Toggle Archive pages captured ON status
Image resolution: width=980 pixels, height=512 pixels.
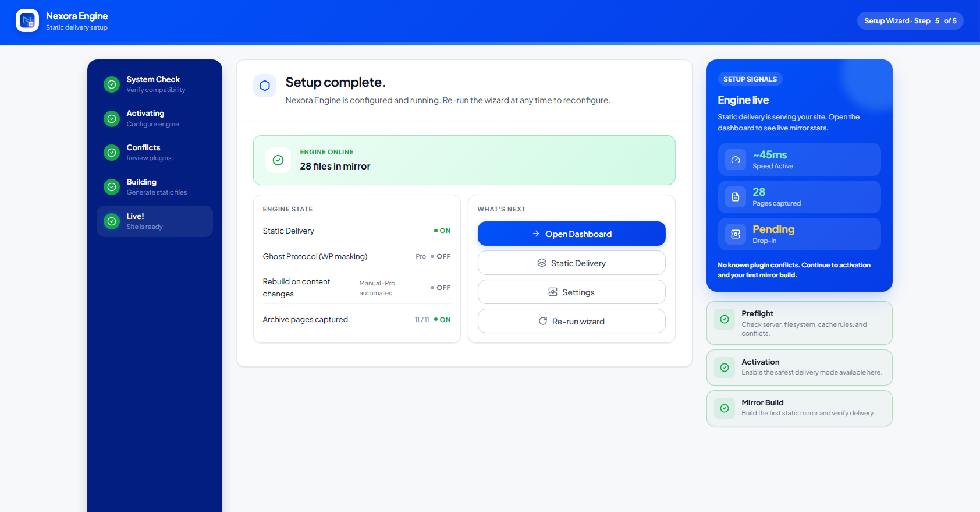tap(442, 320)
